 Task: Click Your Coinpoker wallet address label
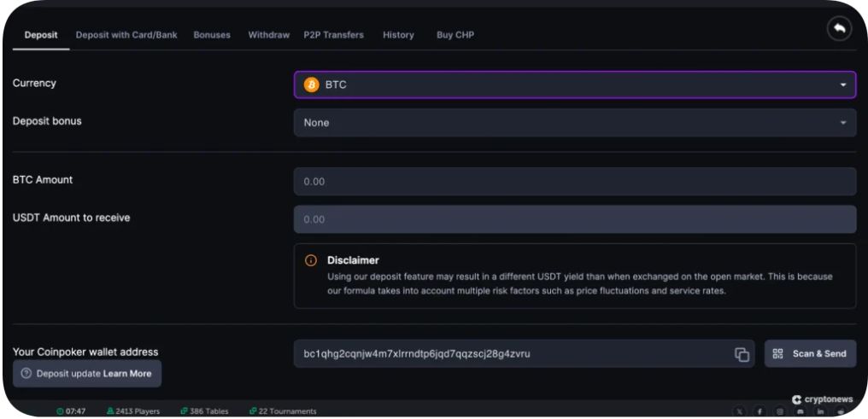pos(85,352)
